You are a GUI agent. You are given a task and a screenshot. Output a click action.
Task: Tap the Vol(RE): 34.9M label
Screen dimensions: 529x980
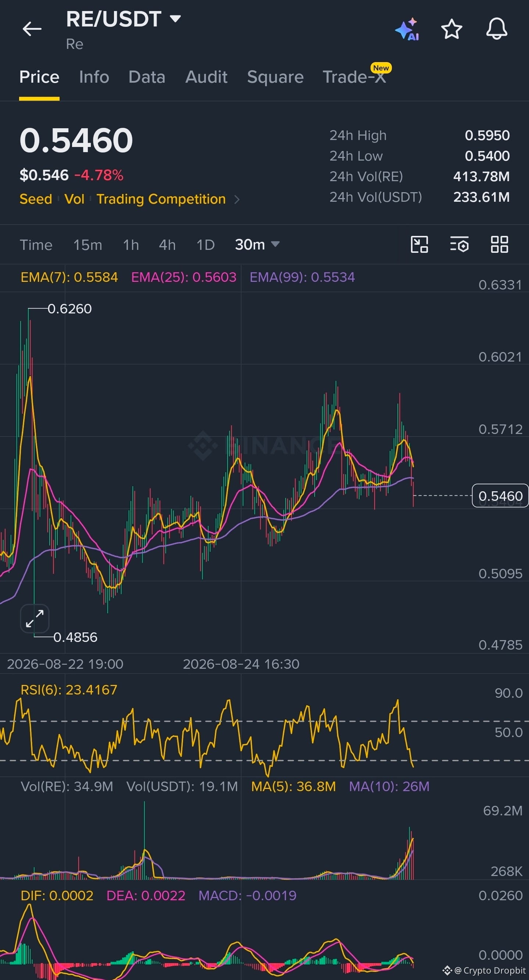pyautogui.click(x=67, y=786)
